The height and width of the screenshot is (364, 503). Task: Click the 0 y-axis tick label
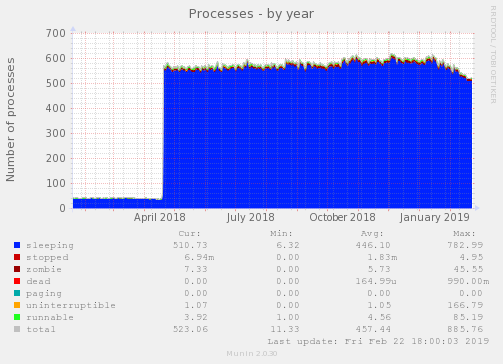pos(62,208)
